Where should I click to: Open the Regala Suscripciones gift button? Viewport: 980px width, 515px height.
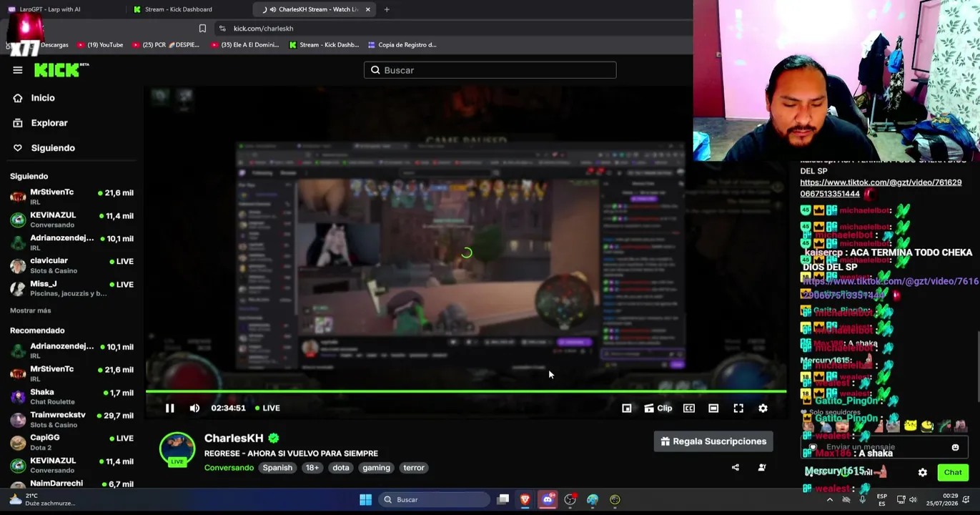713,441
